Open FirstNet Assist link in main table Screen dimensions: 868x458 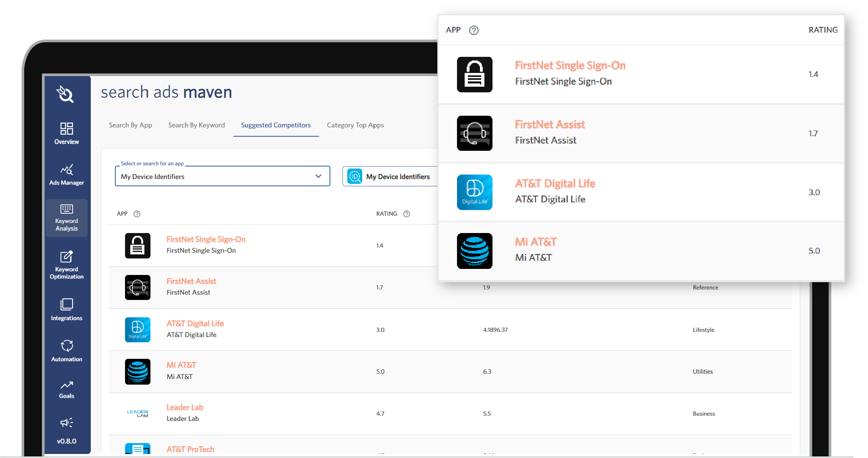coord(191,281)
